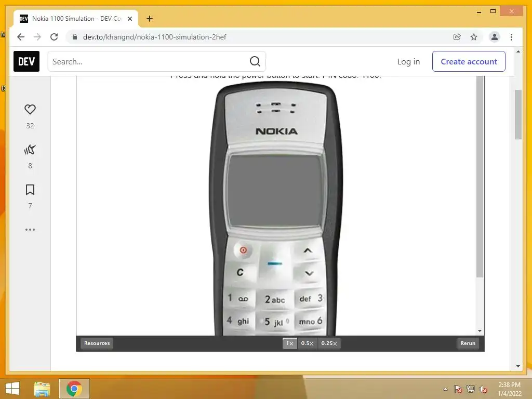Click the network tray icon

point(471,389)
